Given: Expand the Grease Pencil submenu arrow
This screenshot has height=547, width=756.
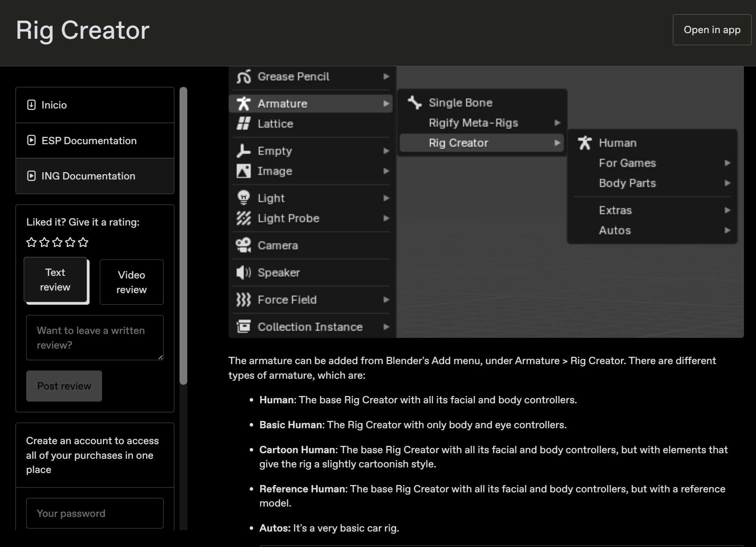Looking at the screenshot, I should tap(386, 77).
